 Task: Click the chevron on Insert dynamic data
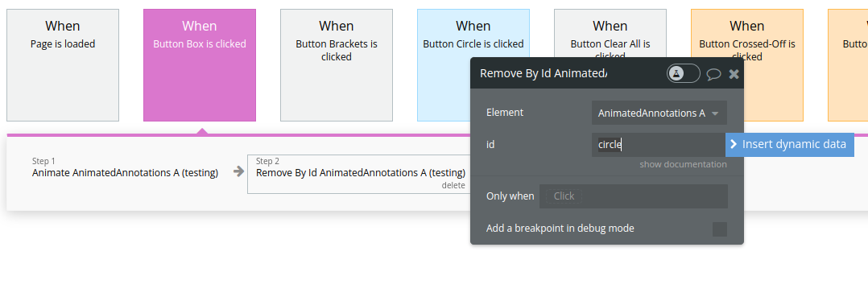point(734,145)
